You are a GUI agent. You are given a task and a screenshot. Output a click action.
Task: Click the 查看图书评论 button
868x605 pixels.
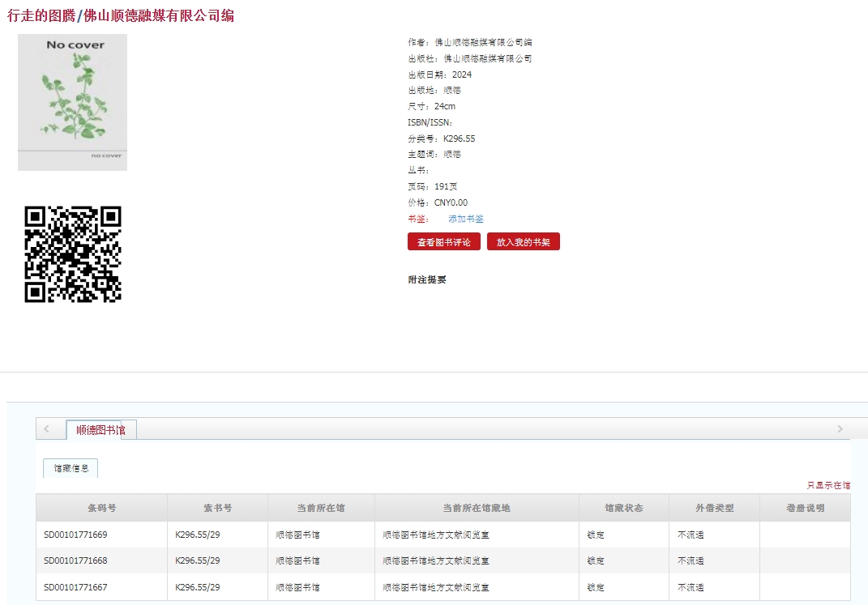click(444, 241)
